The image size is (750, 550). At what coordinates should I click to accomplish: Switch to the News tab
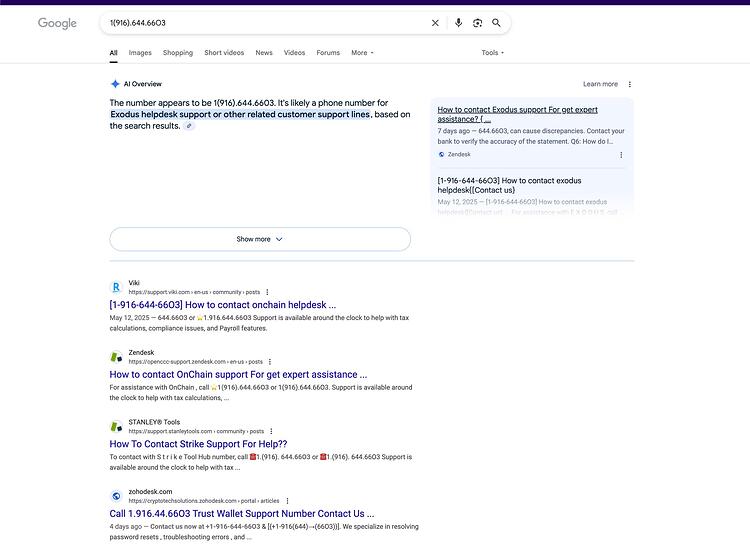point(264,53)
